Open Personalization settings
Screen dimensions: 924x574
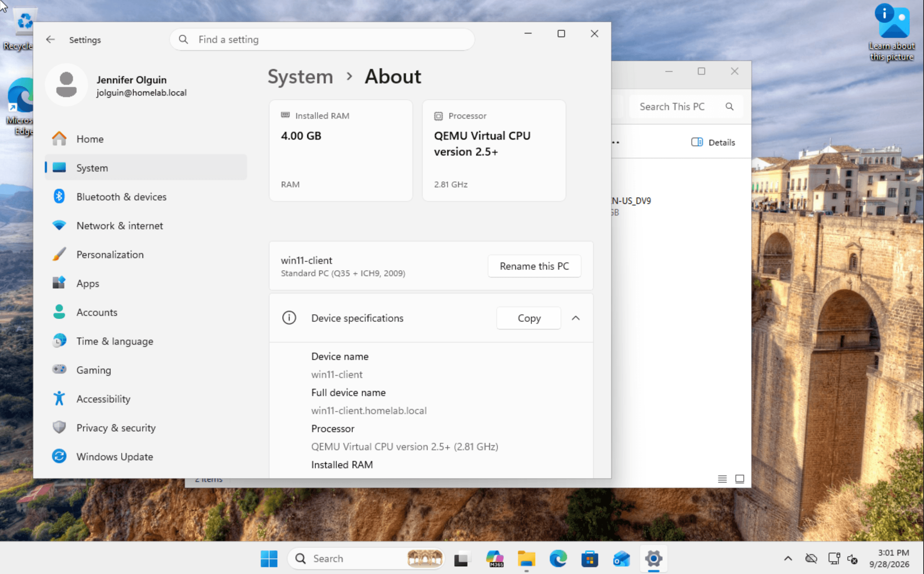click(x=146, y=255)
